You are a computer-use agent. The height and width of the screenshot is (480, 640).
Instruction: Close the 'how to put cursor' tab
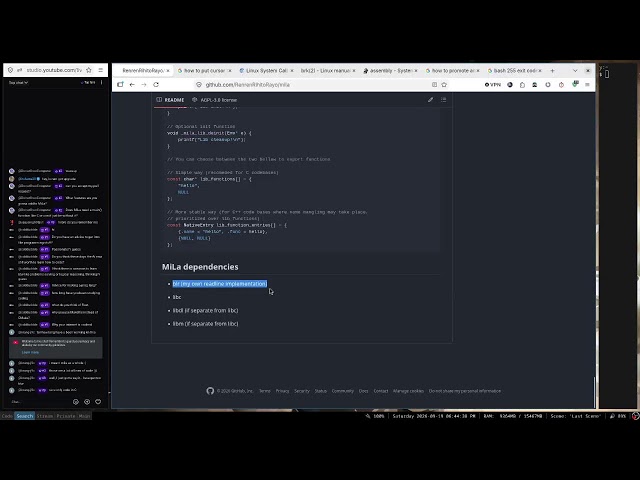[x=230, y=71]
